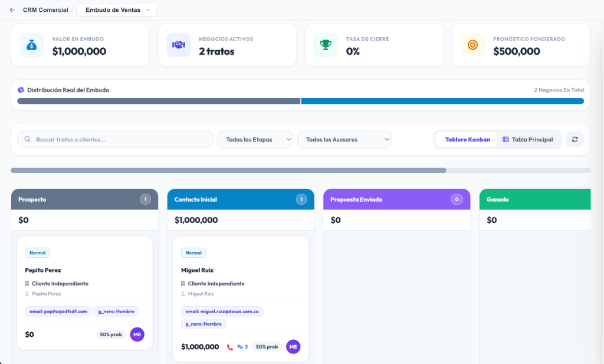This screenshot has width=604, height=364.
Task: Switch to Tabla Principal view
Action: [x=528, y=139]
